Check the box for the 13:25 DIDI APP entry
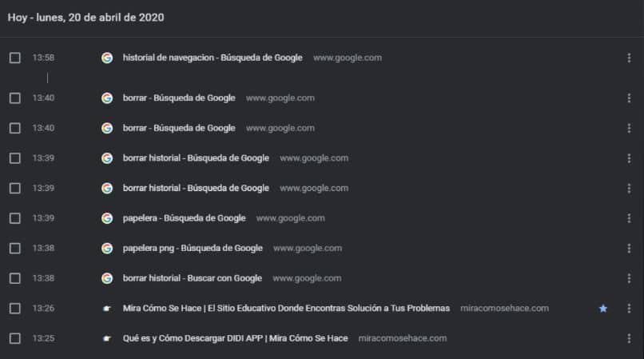Image resolution: width=644 pixels, height=359 pixels. [x=14, y=338]
